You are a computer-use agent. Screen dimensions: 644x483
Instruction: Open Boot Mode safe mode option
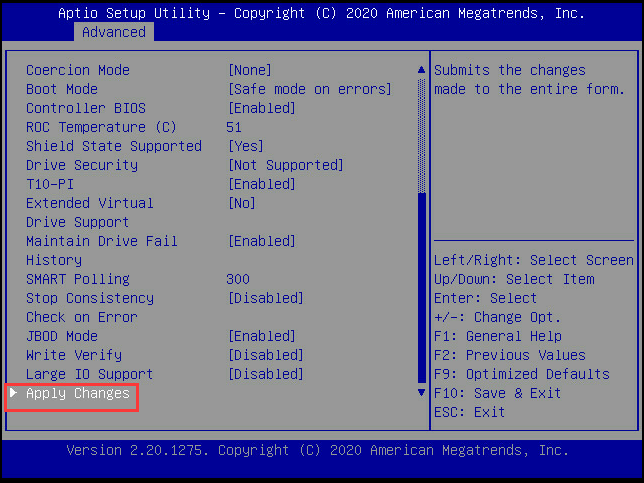(x=310, y=89)
